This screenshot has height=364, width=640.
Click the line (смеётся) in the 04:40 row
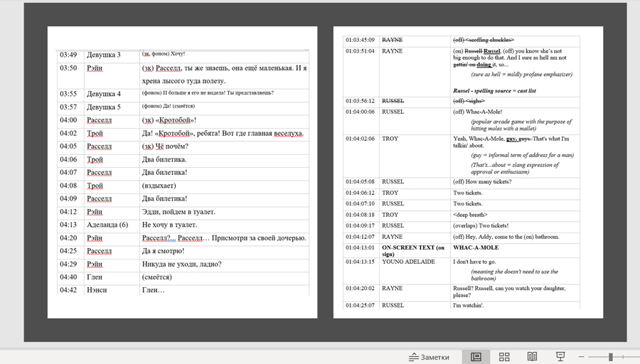(x=156, y=277)
